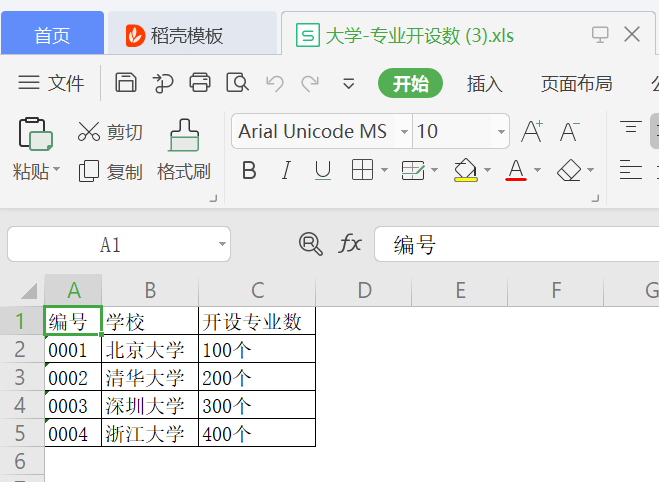The width and height of the screenshot is (659, 482).
Task: Open the font group dialog launcher
Action: coord(595,198)
